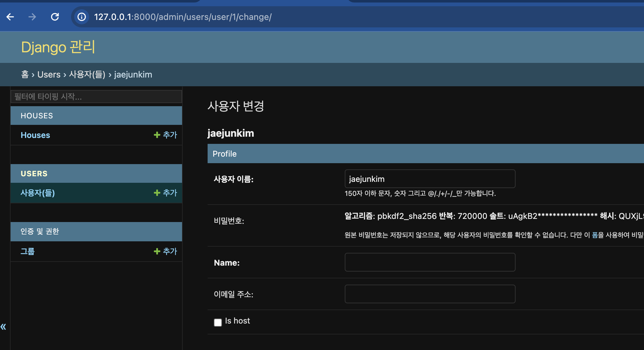Go to 홈 breadcrumb link

click(x=25, y=75)
